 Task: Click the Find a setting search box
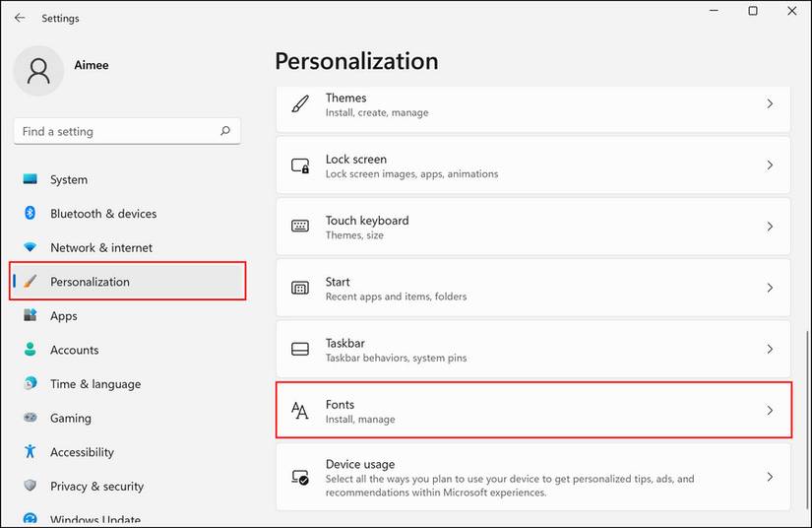point(118,131)
